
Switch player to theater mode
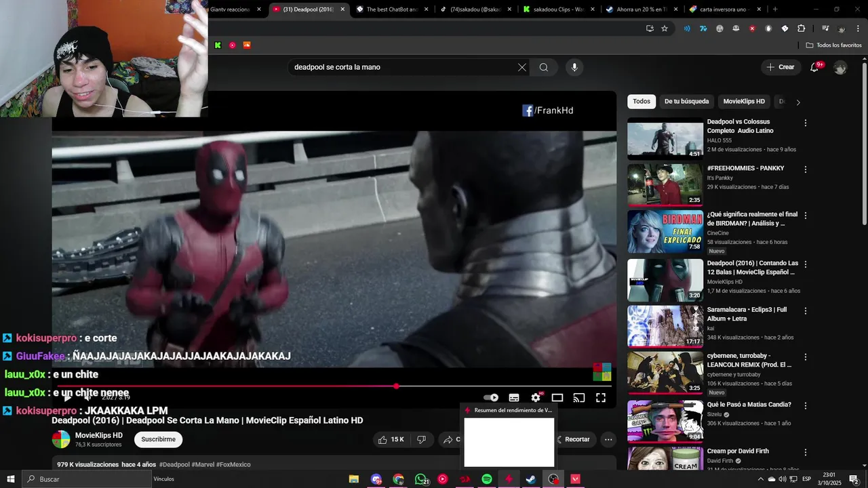tap(557, 398)
